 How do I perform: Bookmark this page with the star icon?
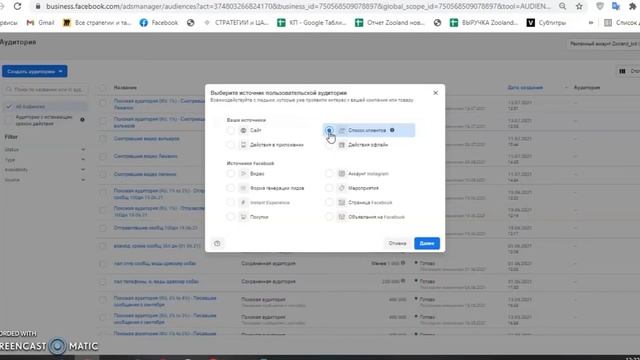(579, 7)
